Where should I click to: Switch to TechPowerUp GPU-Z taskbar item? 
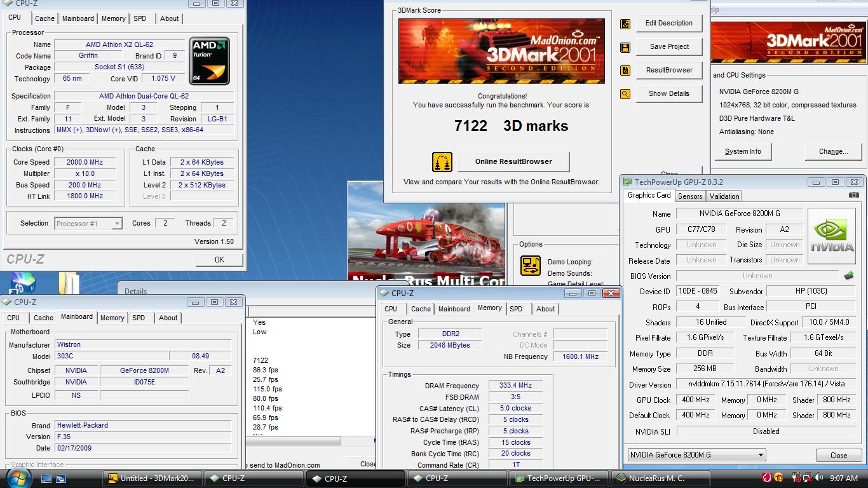pos(560,478)
